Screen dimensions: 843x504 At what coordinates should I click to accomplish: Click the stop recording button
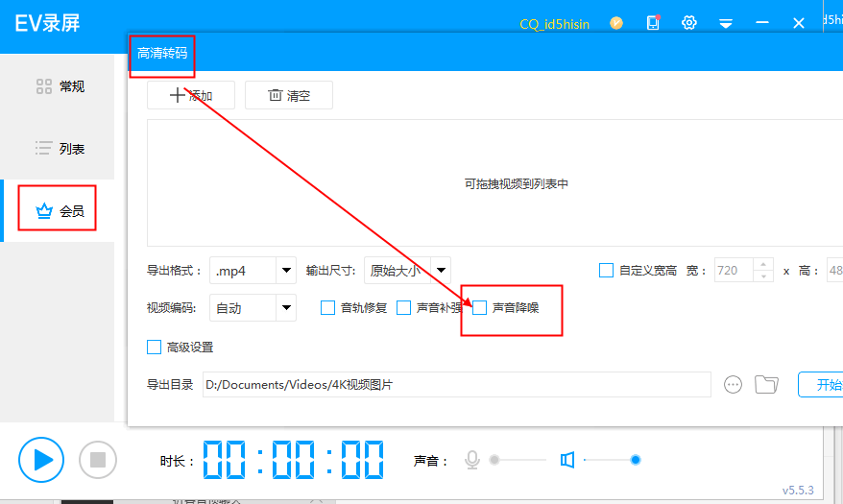click(x=98, y=460)
